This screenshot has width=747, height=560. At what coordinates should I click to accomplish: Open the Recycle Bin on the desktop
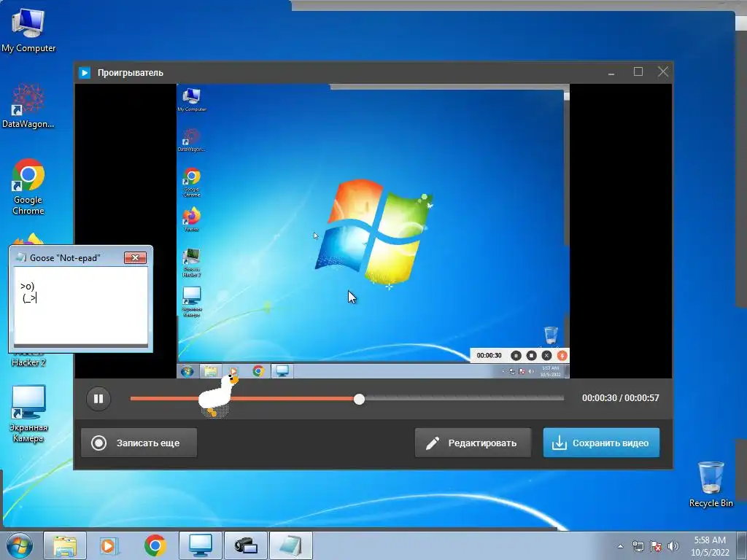tap(711, 484)
